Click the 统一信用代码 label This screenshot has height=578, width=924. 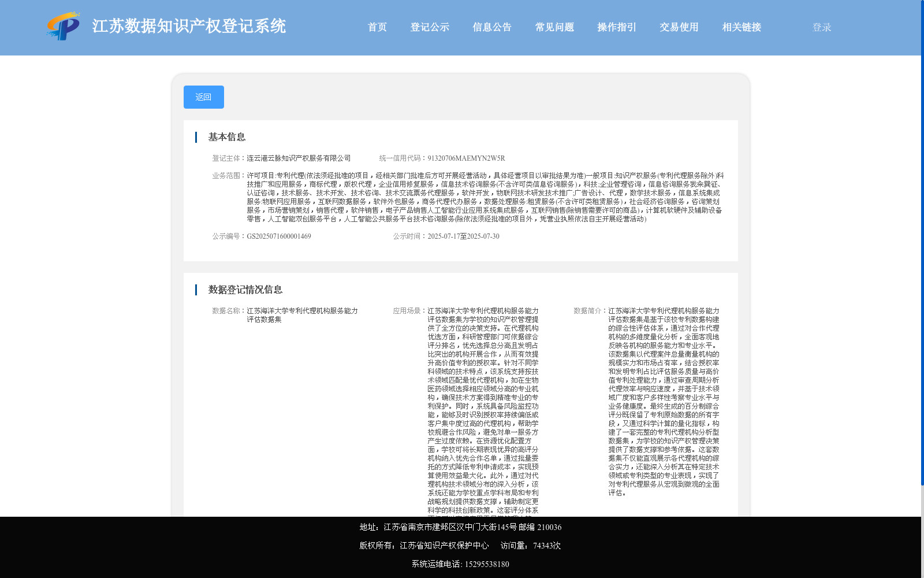[x=403, y=158]
